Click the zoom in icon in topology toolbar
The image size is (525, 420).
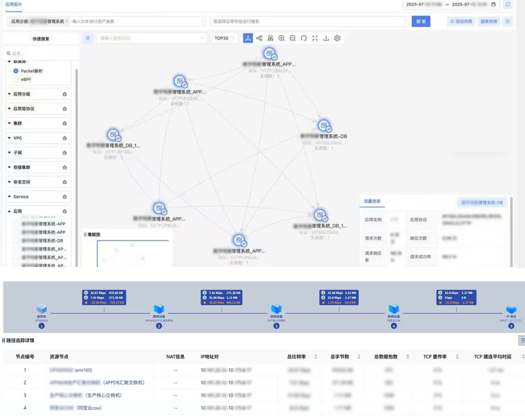[281, 38]
